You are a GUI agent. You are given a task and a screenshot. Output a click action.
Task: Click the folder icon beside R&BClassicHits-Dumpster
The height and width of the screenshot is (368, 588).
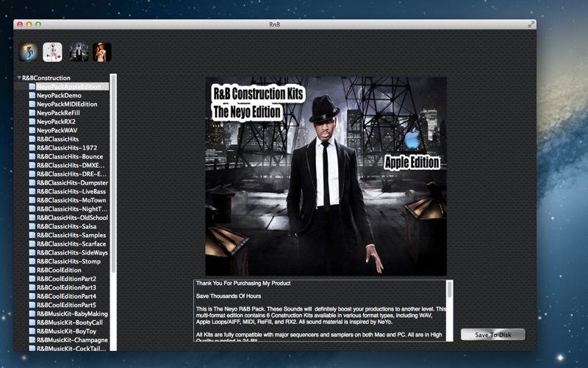tap(32, 183)
